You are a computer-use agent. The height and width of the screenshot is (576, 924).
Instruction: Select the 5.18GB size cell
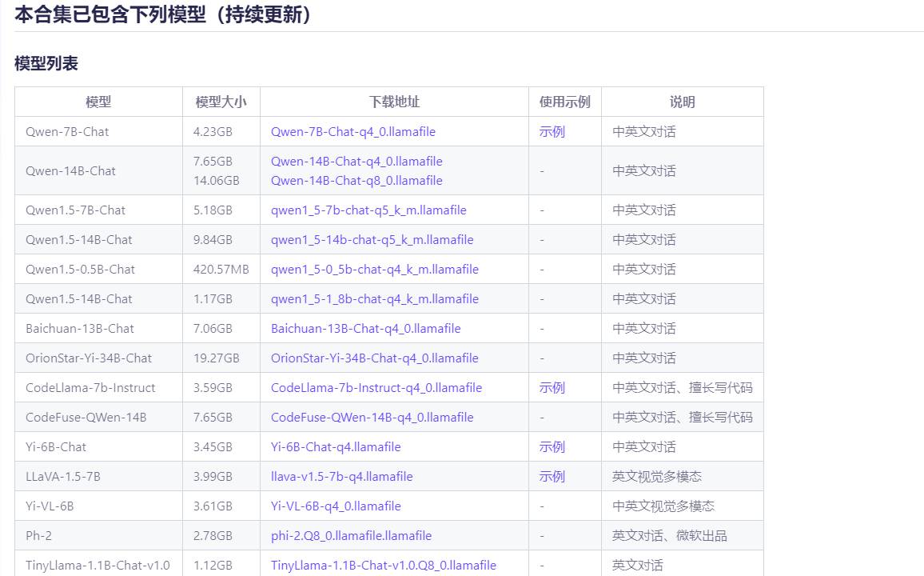click(x=221, y=210)
